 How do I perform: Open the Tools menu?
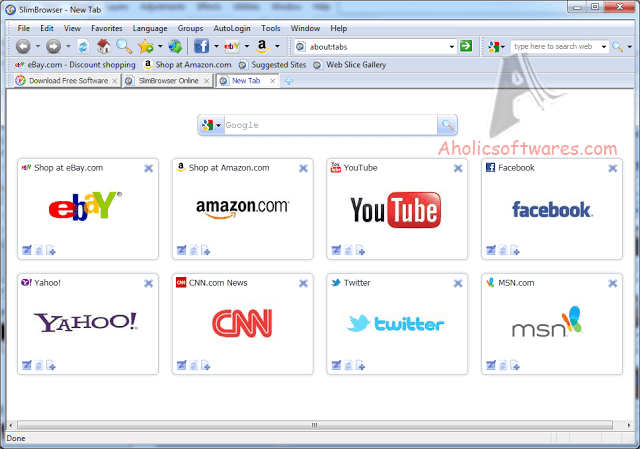point(271,28)
